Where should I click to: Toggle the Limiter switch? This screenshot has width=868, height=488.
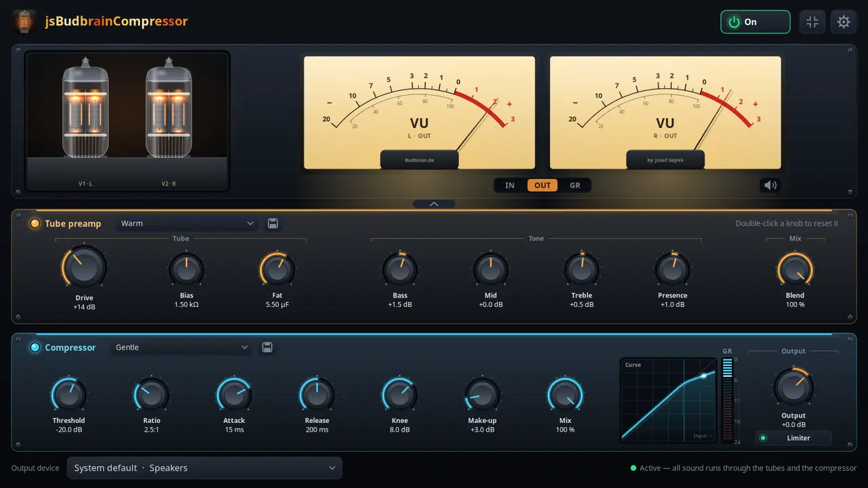tap(793, 438)
